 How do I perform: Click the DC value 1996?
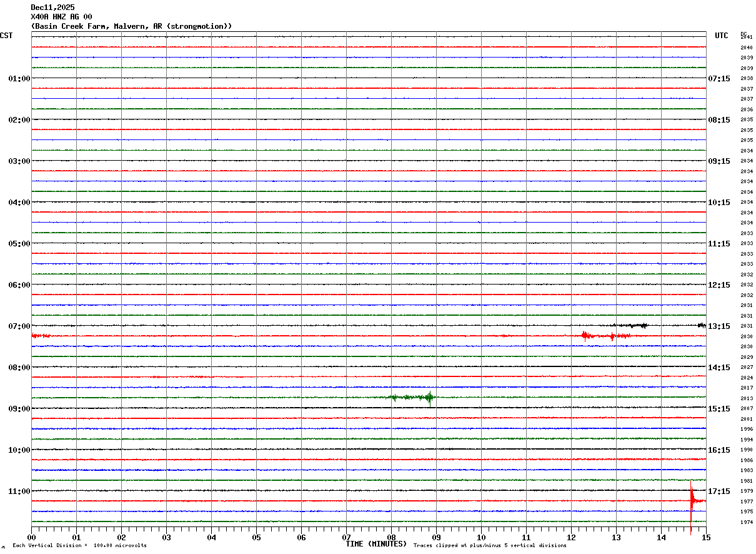746,430
